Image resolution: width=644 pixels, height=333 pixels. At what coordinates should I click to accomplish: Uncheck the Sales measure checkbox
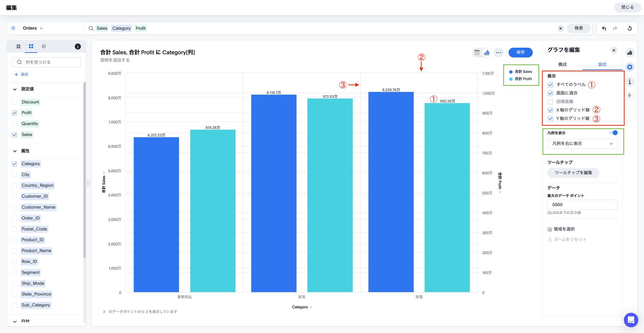[14, 135]
